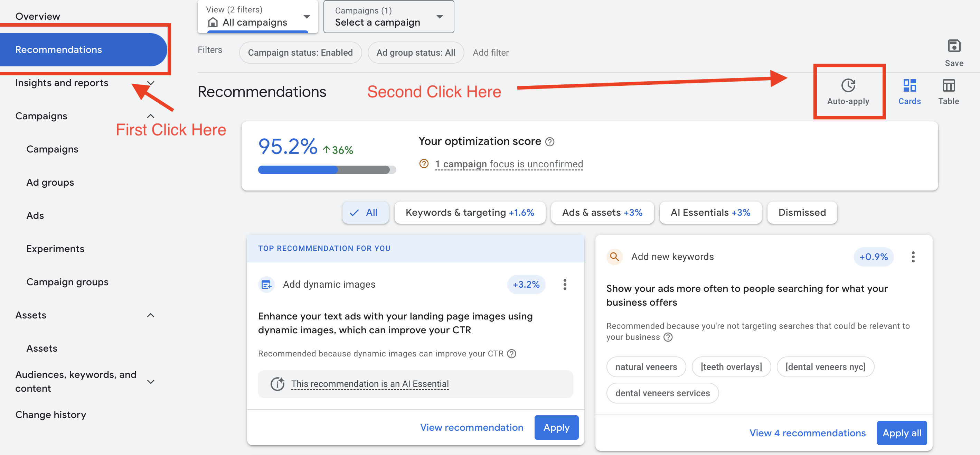The width and height of the screenshot is (980, 455).
Task: Go to Overview in sidebar
Action: 38,16
